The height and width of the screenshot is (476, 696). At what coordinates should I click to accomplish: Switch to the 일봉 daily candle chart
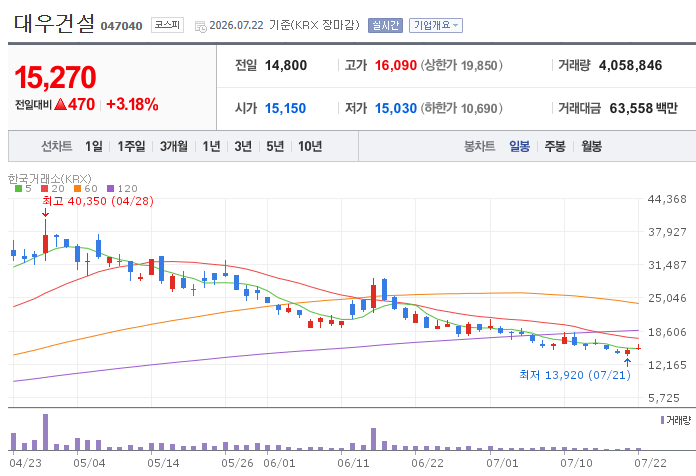point(519,146)
